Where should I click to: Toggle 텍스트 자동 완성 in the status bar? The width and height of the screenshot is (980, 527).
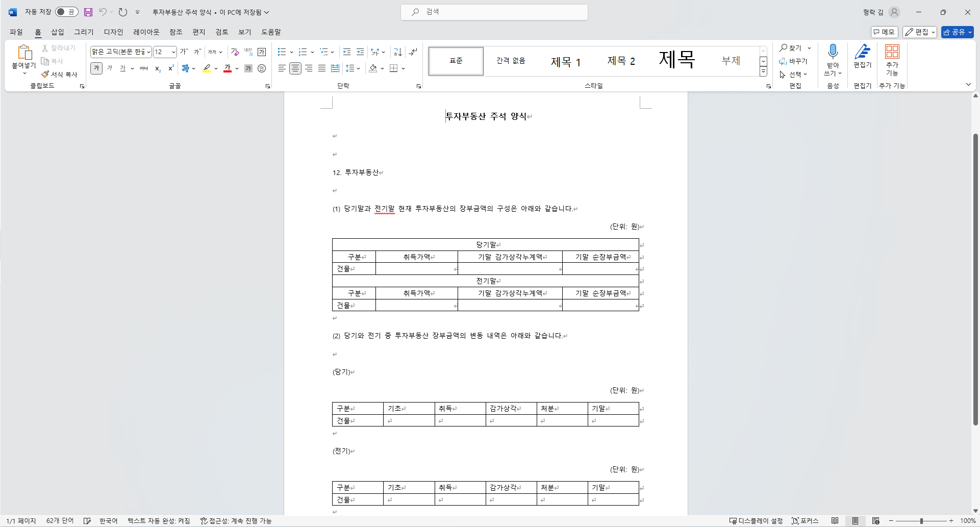pyautogui.click(x=158, y=521)
